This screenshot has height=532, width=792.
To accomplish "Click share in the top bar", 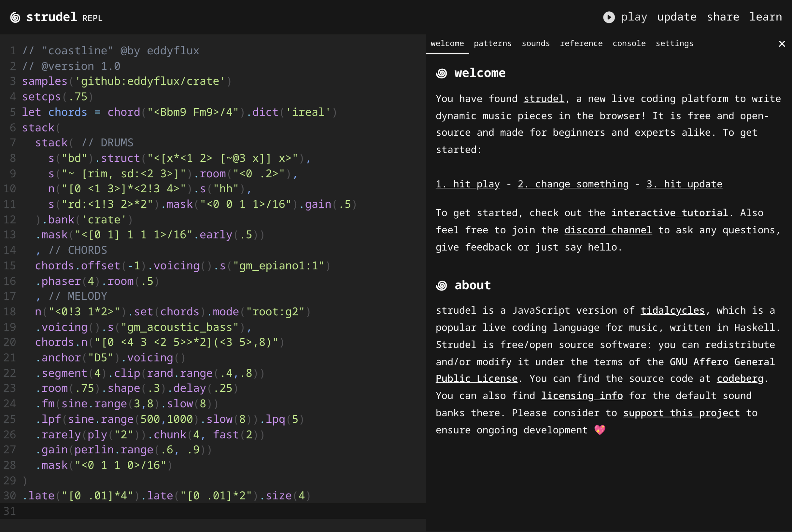I will pyautogui.click(x=723, y=17).
